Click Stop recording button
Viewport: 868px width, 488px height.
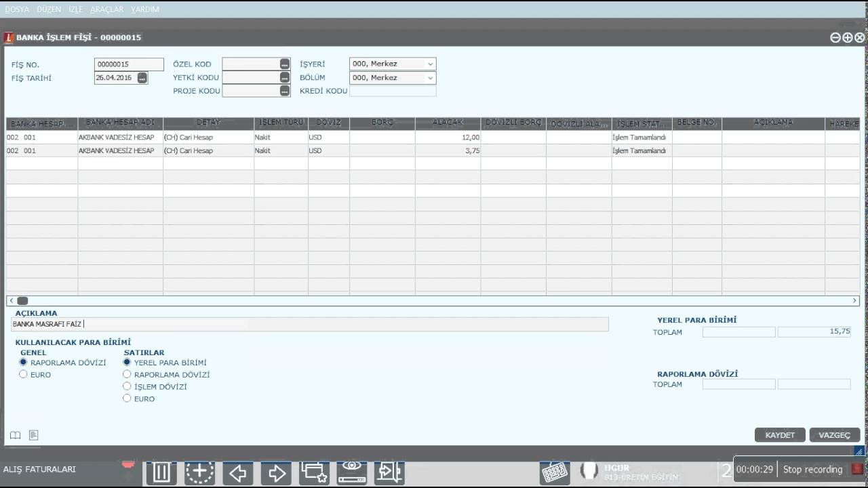812,469
